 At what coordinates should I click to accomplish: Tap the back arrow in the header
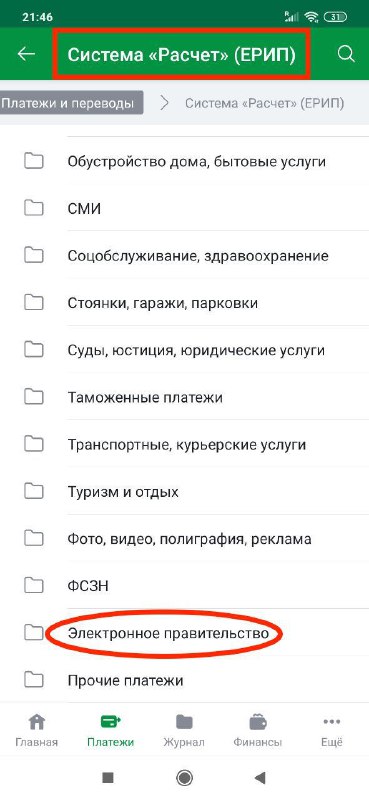(x=26, y=55)
